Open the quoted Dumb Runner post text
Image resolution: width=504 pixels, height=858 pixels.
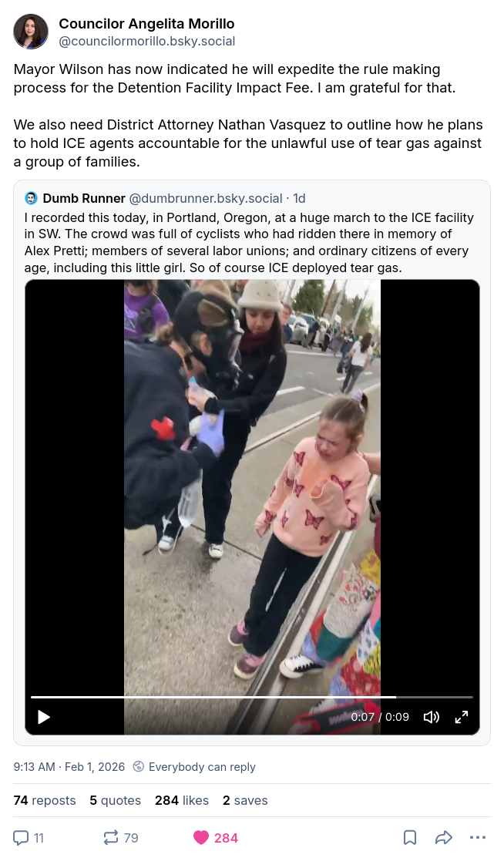(249, 242)
